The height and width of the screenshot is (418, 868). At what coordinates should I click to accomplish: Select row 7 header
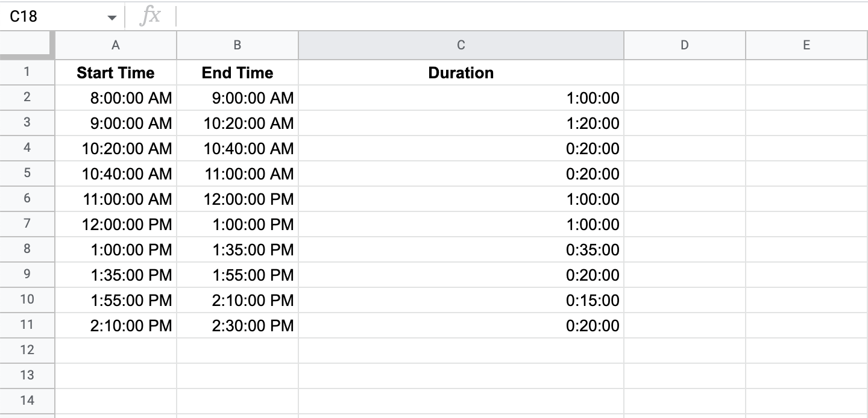tap(27, 224)
